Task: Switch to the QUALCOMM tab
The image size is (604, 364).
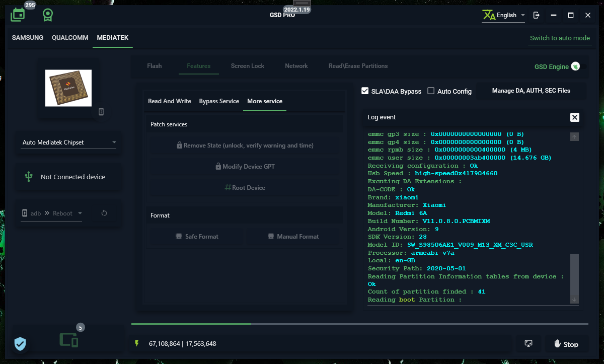Action: (70, 38)
